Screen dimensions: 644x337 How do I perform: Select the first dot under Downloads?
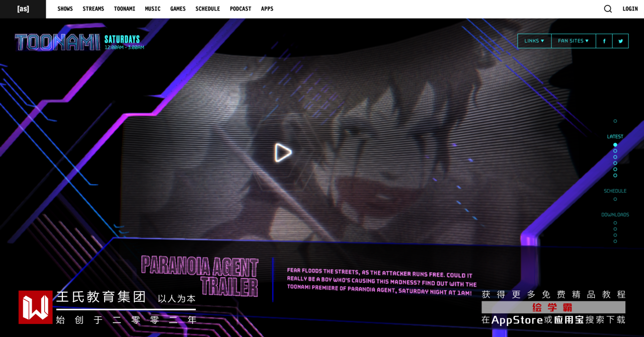point(615,223)
